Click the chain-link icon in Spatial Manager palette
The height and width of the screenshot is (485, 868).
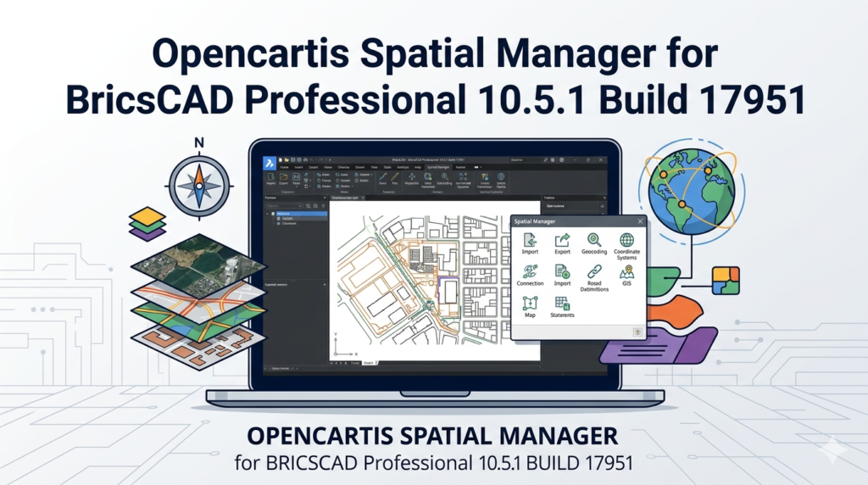point(594,271)
